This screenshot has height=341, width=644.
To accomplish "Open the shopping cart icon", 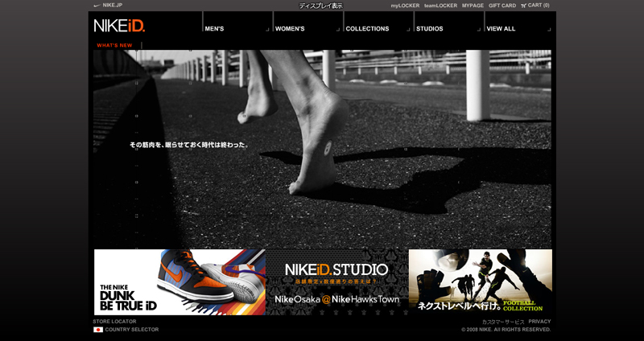I will pyautogui.click(x=523, y=6).
